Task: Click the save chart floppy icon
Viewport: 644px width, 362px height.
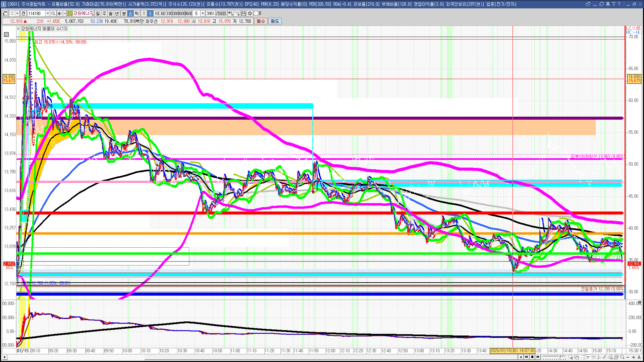Action: point(244,13)
